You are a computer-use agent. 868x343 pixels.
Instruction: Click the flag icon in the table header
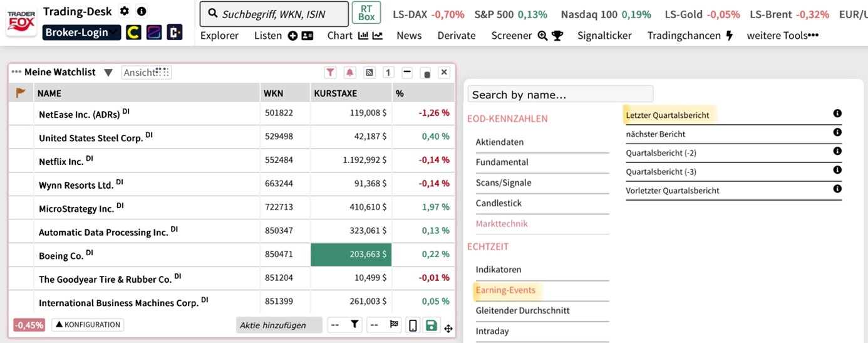coord(21,93)
